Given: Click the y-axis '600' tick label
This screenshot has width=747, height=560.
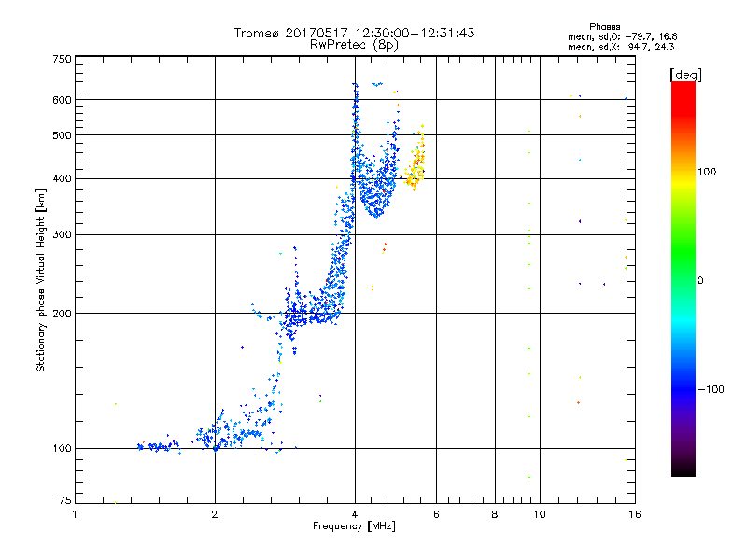Looking at the screenshot, I should coord(62,100).
